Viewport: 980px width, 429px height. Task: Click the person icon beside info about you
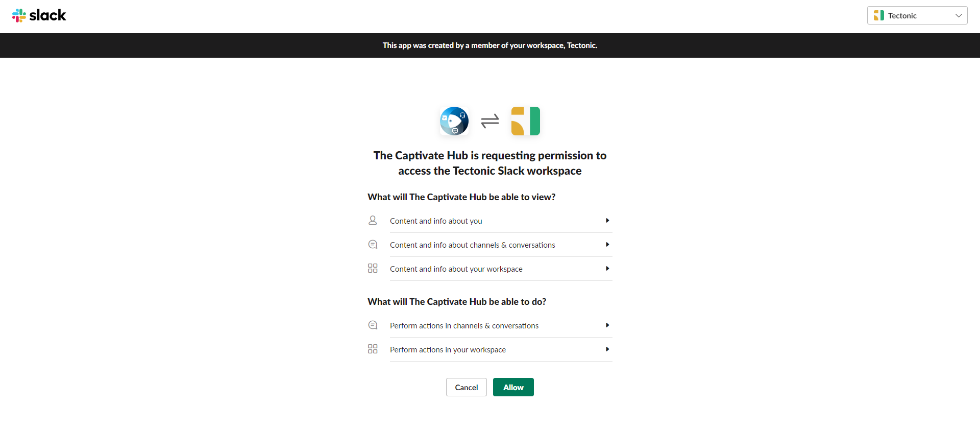coord(373,220)
